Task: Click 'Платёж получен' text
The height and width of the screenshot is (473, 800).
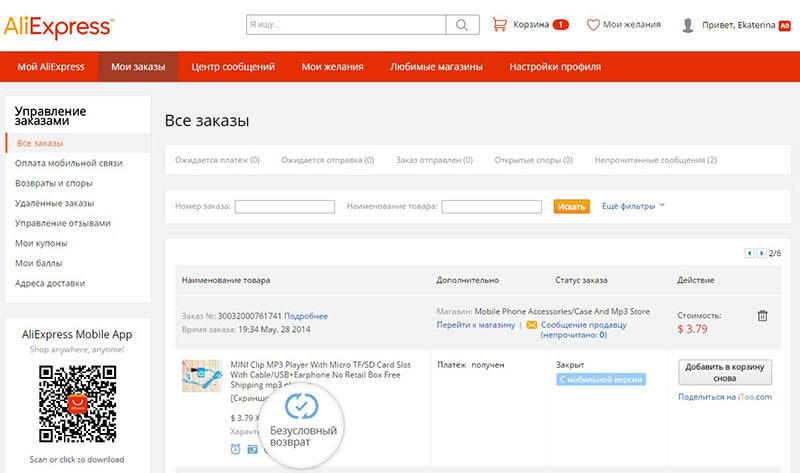Action: 470,365
